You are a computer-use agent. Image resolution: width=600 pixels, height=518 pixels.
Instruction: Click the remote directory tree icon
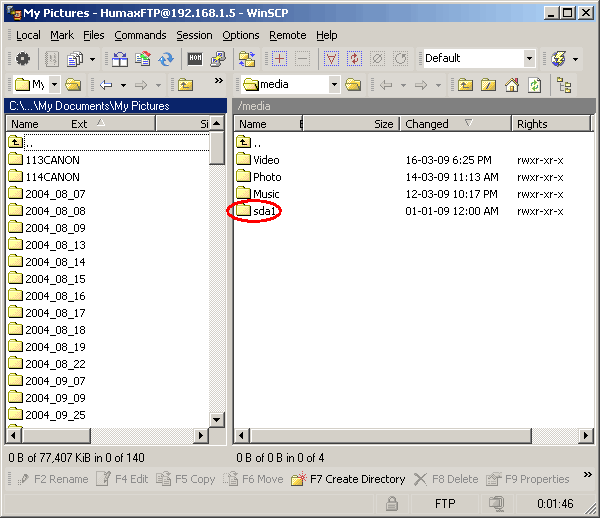click(565, 85)
